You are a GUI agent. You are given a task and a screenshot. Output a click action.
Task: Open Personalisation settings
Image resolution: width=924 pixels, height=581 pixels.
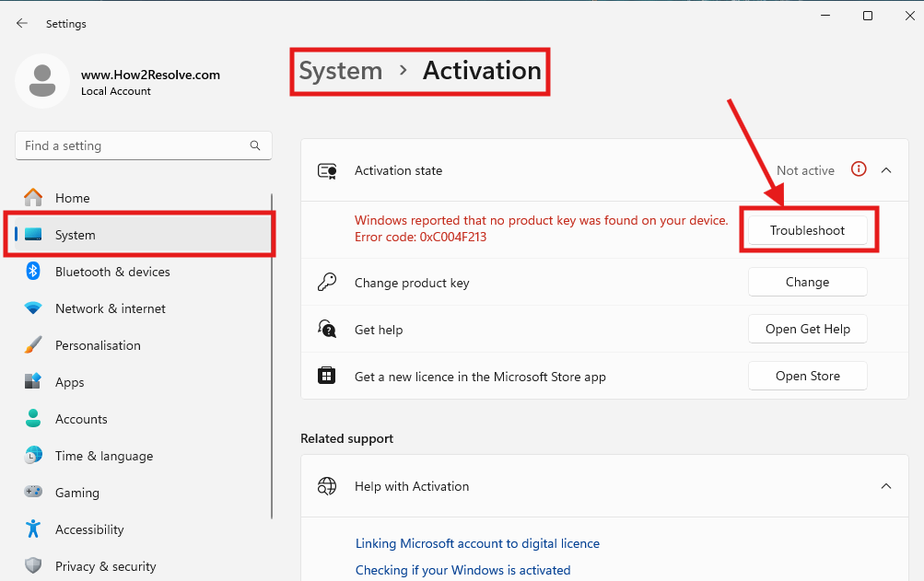(x=141, y=345)
